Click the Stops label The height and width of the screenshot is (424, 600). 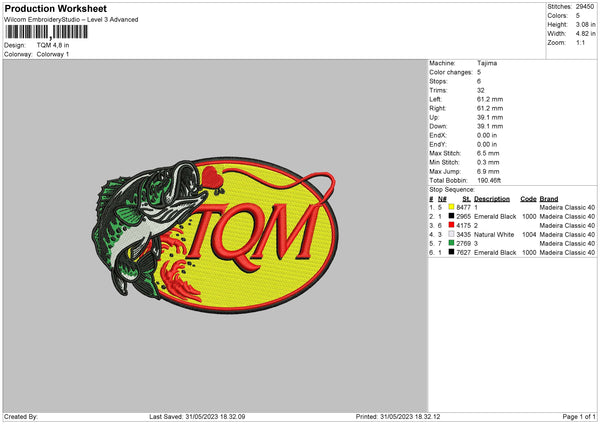[438, 81]
